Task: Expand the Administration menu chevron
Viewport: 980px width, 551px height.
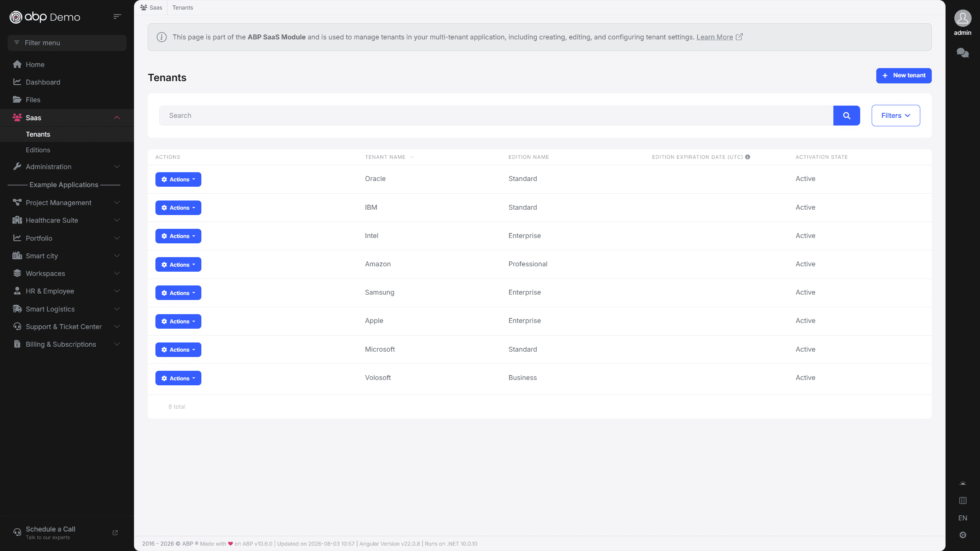Action: (x=117, y=166)
